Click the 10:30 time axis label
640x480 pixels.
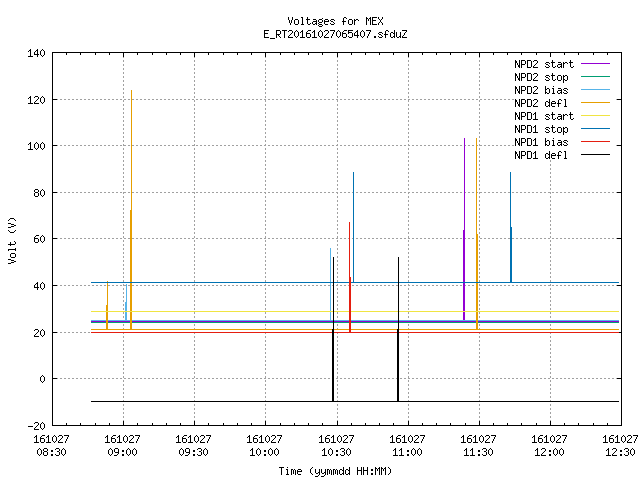pyautogui.click(x=336, y=453)
